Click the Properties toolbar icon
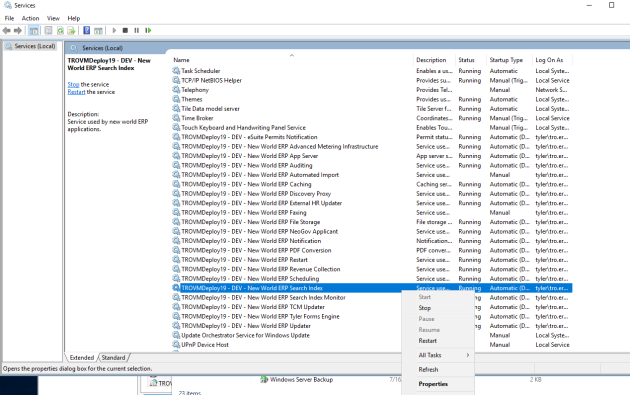 48,31
